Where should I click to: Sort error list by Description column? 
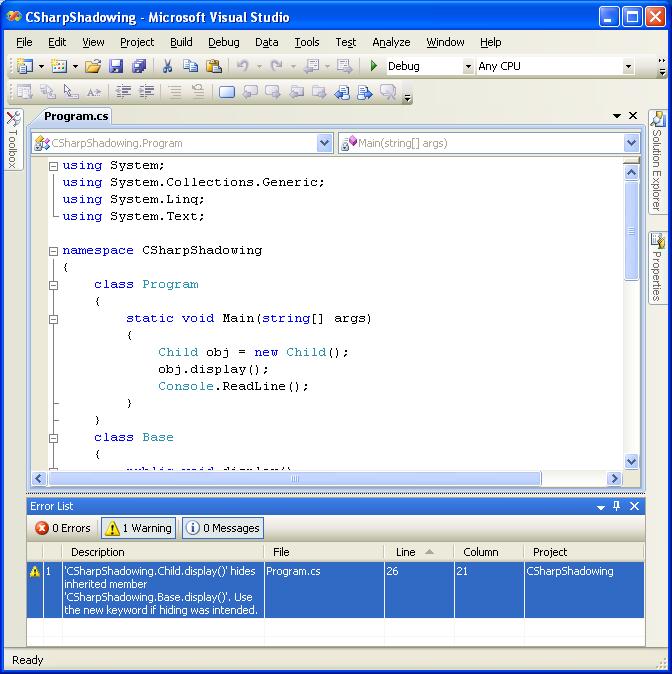[x=163, y=552]
